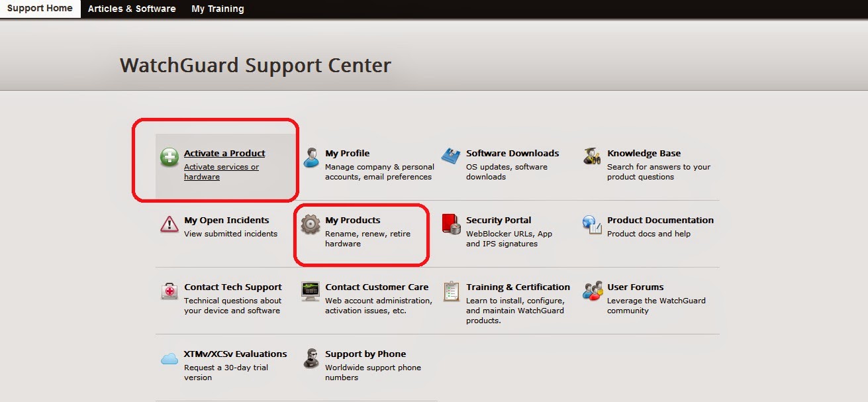Click the Contact Tech Support first aid icon
868x402 pixels.
pyautogui.click(x=168, y=291)
